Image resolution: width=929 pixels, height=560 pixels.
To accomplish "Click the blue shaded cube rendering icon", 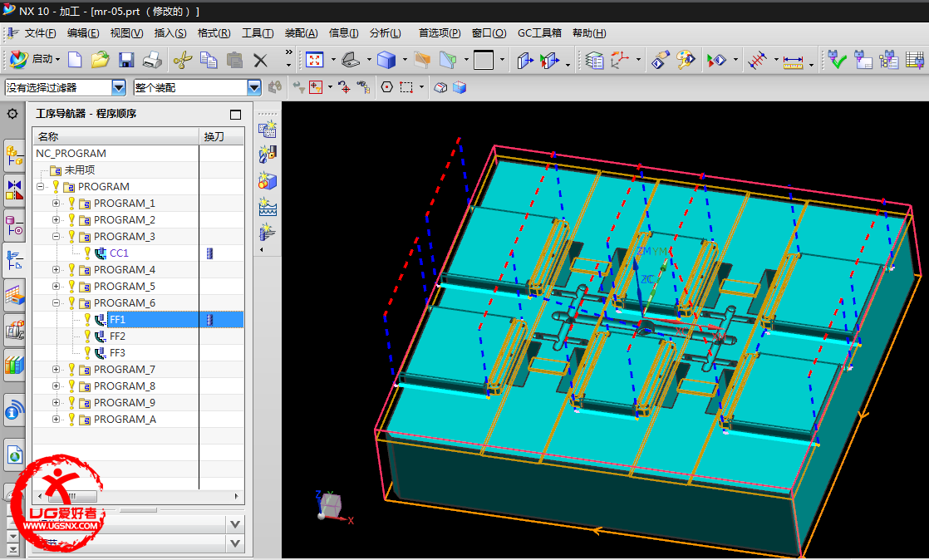I will 386,59.
